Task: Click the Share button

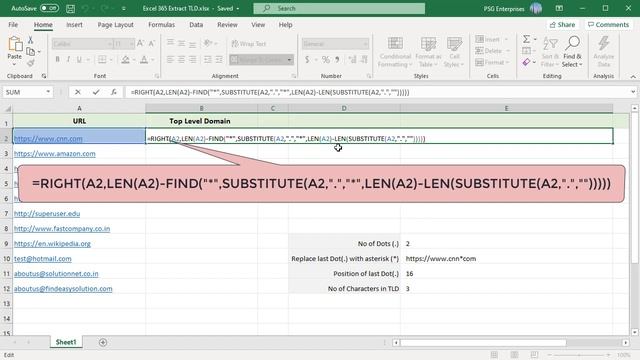Action: (562, 25)
